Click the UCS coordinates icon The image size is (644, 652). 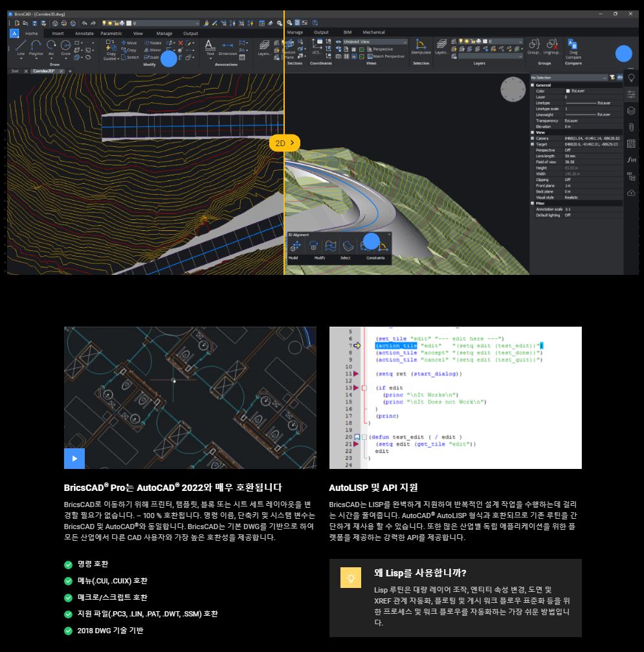316,47
